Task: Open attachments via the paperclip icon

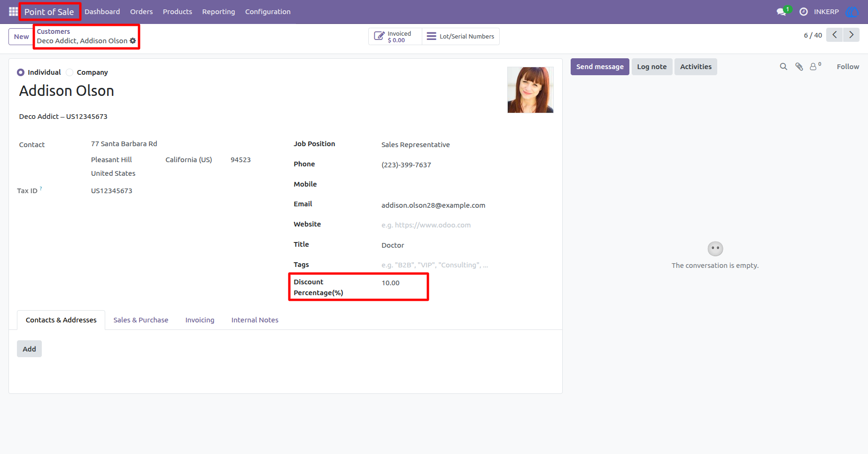Action: click(x=799, y=67)
